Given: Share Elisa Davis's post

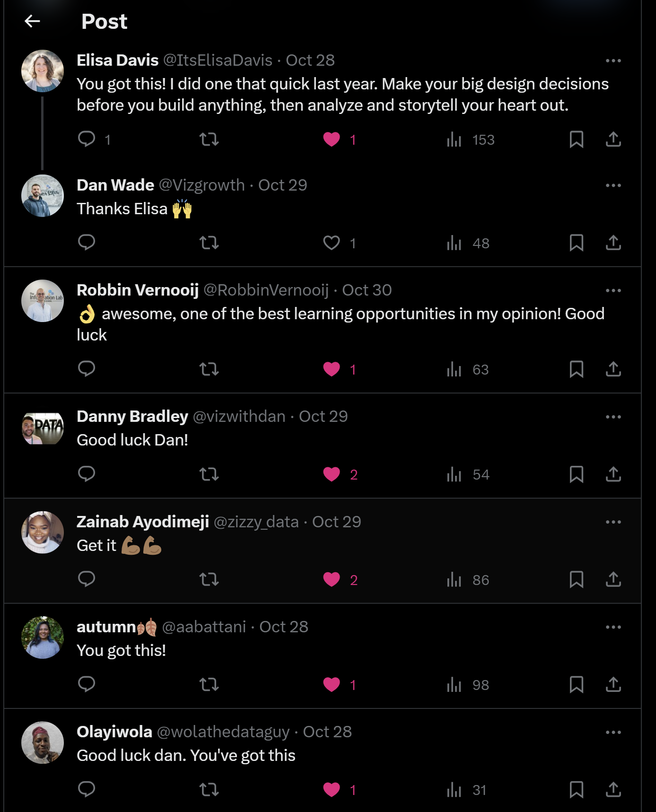Looking at the screenshot, I should [613, 139].
